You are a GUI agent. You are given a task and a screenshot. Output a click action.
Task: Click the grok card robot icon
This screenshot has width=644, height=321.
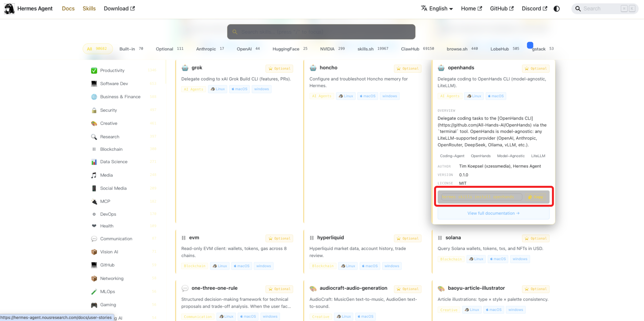pos(185,68)
